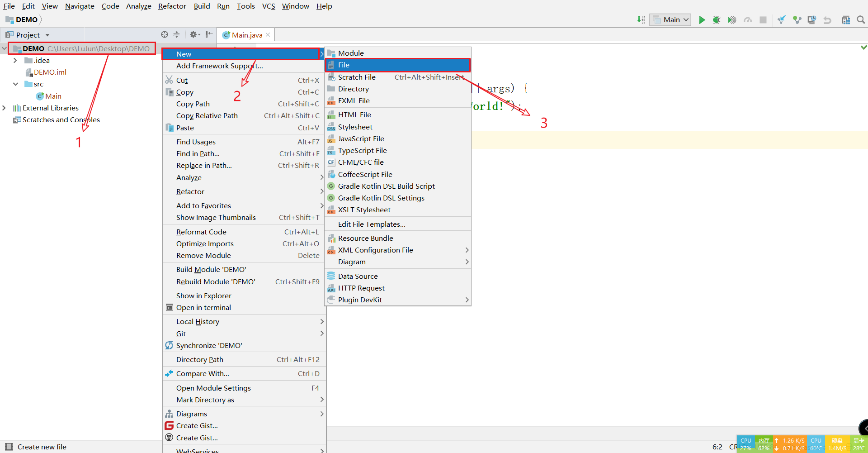Select Resource Bundle option
This screenshot has height=453, width=868.
[x=398, y=238]
